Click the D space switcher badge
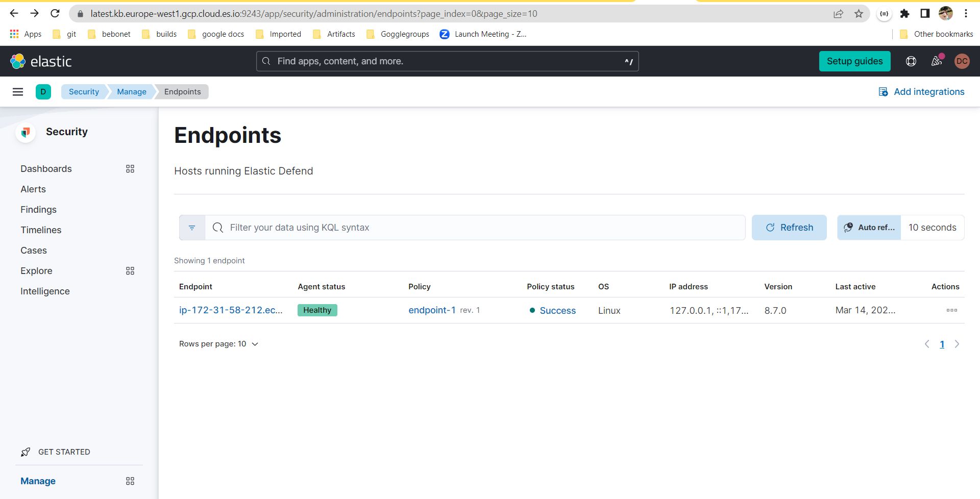 pyautogui.click(x=43, y=92)
